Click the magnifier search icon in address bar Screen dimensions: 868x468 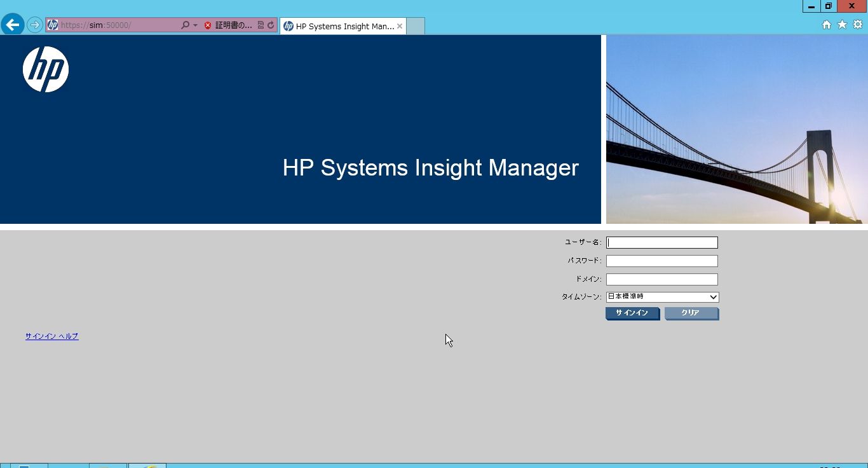[185, 25]
